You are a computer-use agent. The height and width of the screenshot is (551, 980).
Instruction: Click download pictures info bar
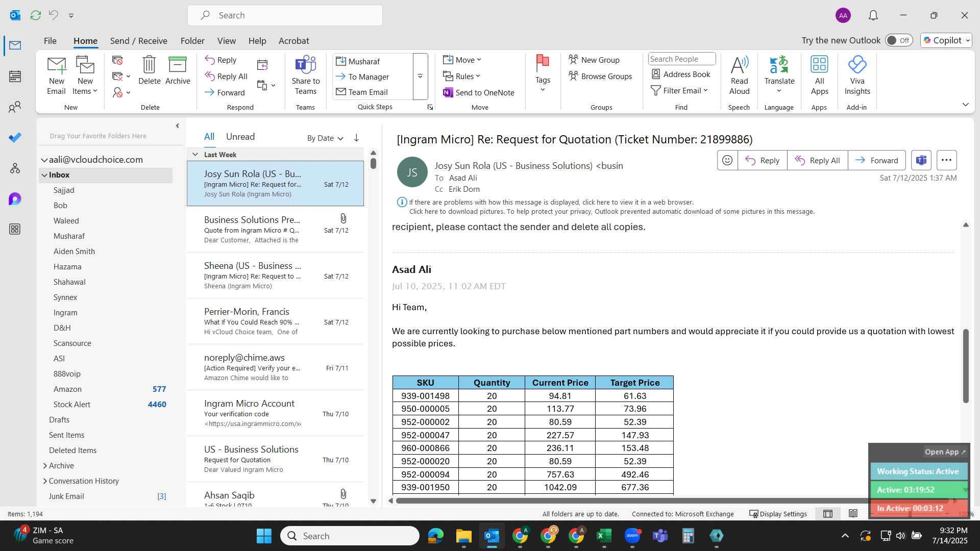pos(611,211)
